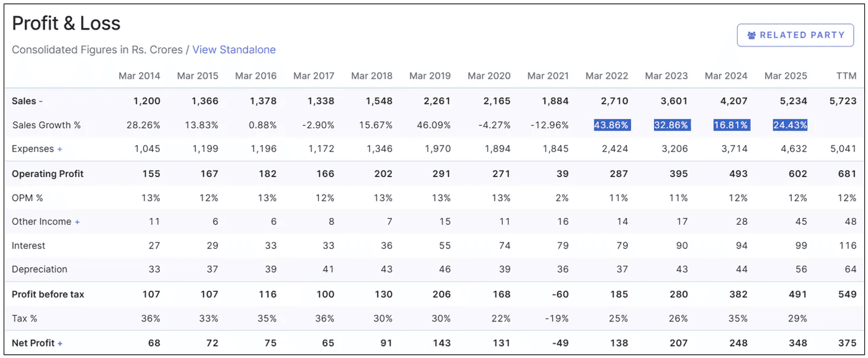This screenshot has height=358, width=868.
Task: Click the TTM column header
Action: [x=846, y=76]
